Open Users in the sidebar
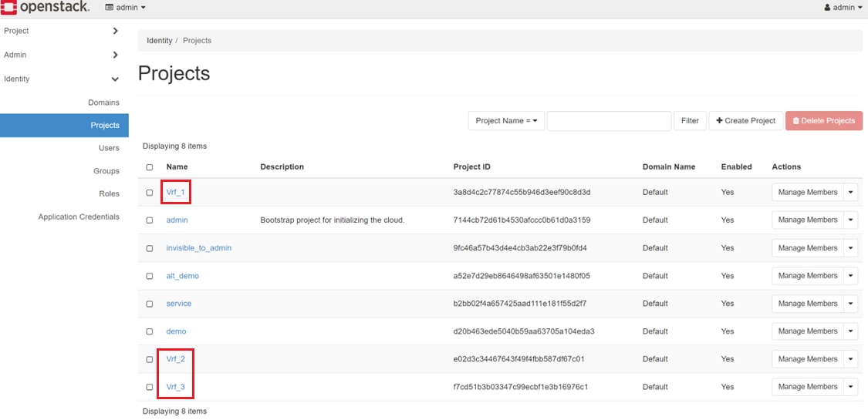This screenshot has height=420, width=868. pos(109,148)
